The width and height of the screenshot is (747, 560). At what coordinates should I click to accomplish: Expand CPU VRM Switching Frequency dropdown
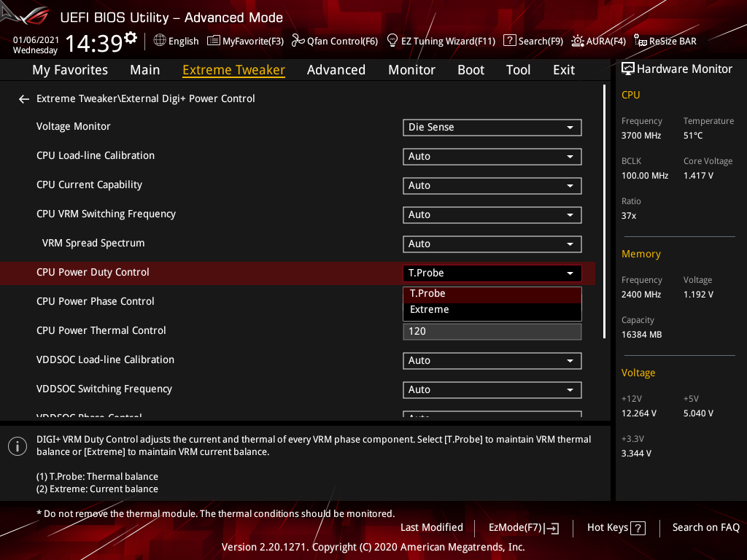coord(492,215)
